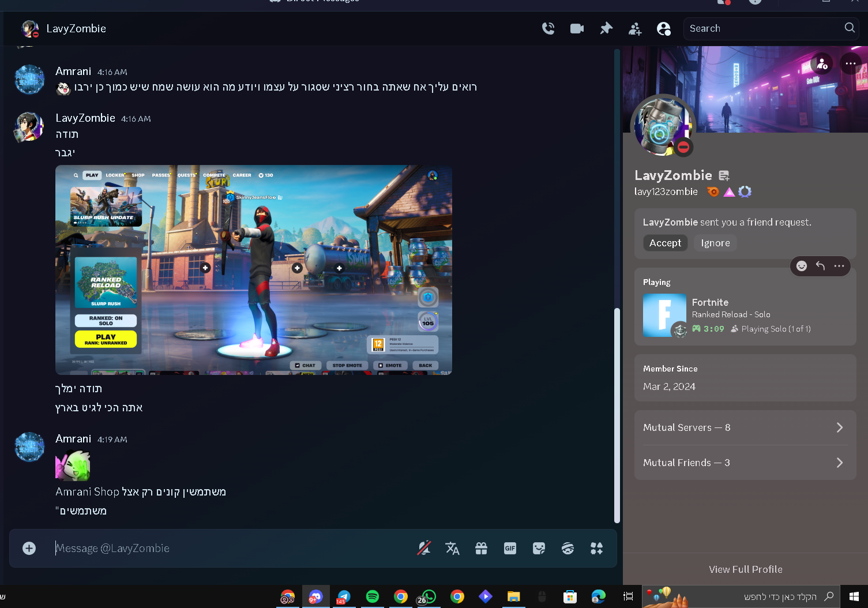Open Microsoft Store from the taskbar
Image resolution: width=868 pixels, height=608 pixels.
tap(570, 596)
